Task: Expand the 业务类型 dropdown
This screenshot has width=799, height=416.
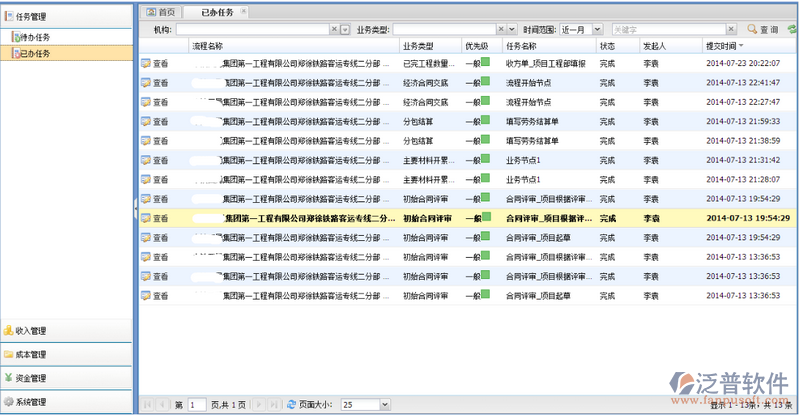Action: [x=513, y=30]
